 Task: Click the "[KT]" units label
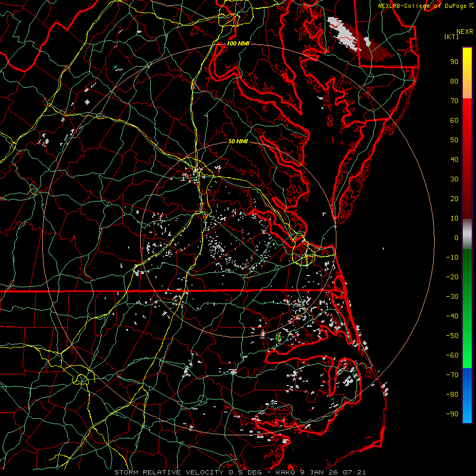click(x=452, y=36)
